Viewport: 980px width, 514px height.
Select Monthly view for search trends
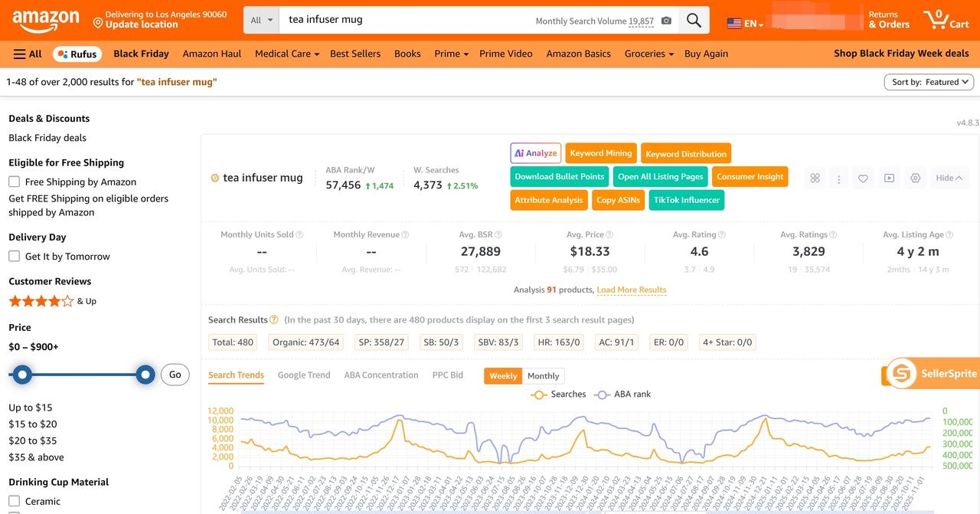pyautogui.click(x=544, y=375)
